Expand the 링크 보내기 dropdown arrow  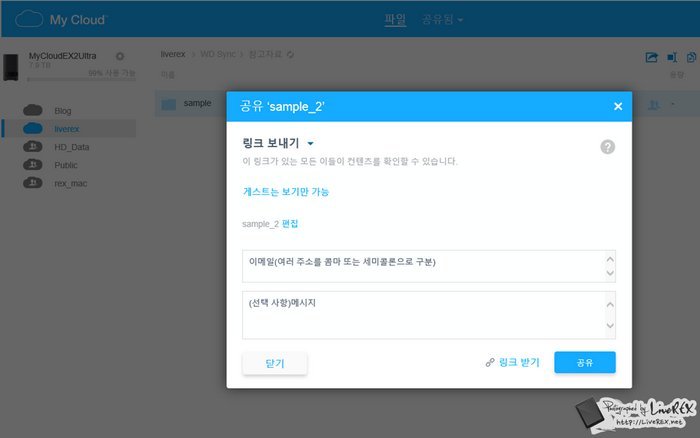(310, 143)
